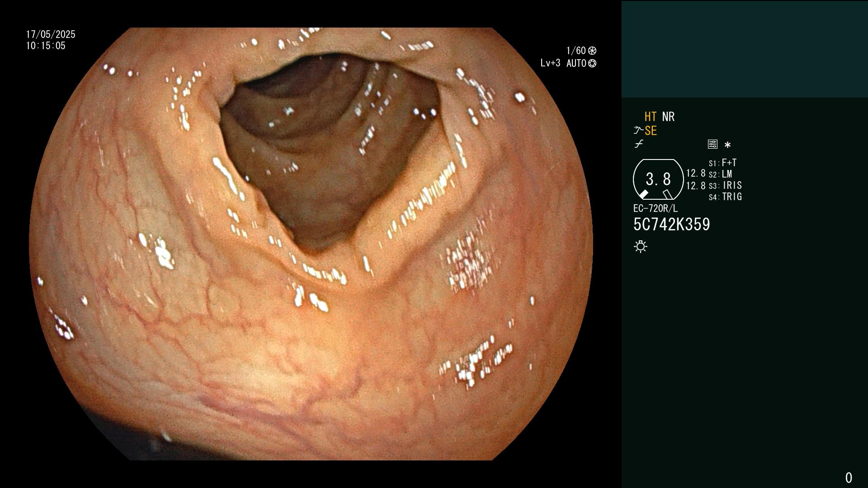This screenshot has height=488, width=868.
Task: Click the S1 switch assignment F+T
Action: pyautogui.click(x=723, y=163)
